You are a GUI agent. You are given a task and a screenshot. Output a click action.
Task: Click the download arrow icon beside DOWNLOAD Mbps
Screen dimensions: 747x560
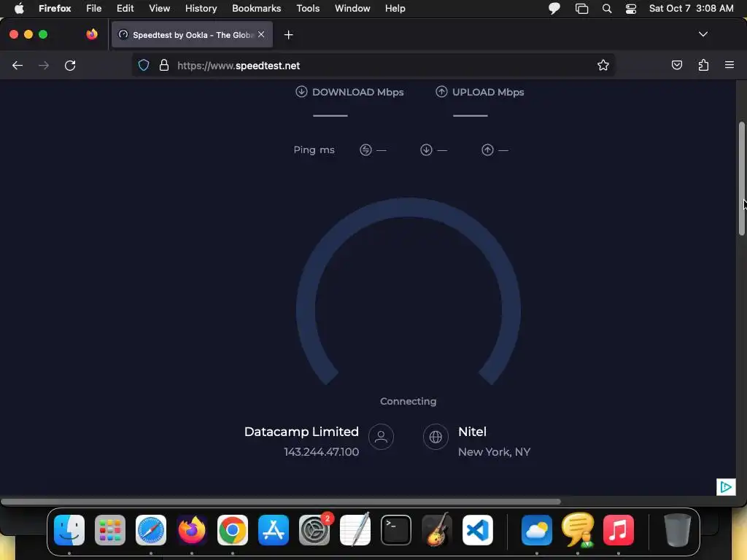pyautogui.click(x=301, y=91)
